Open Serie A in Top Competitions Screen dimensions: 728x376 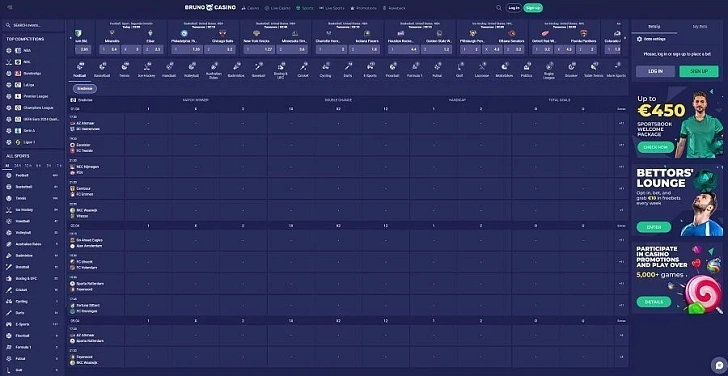click(x=32, y=130)
